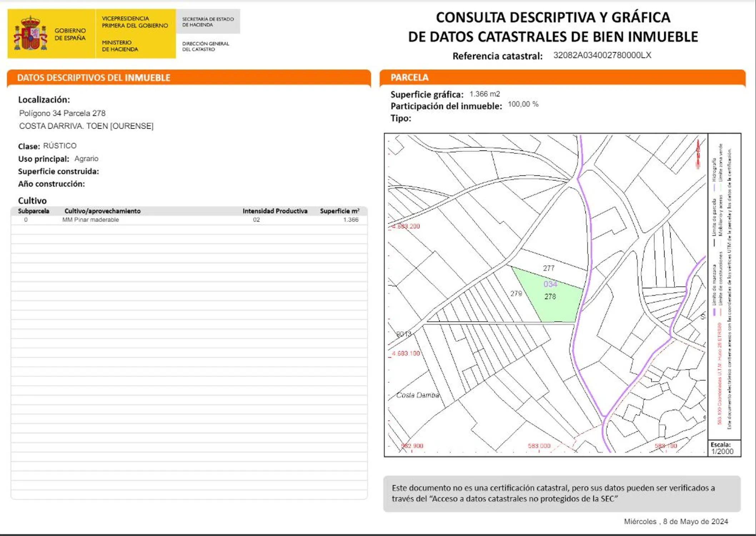Click the purple 034 polygon label

pos(550,284)
